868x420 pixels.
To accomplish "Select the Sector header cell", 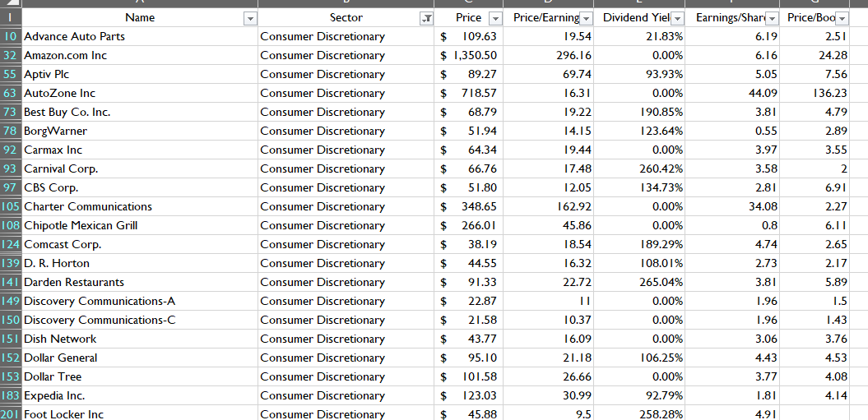I will coord(346,18).
